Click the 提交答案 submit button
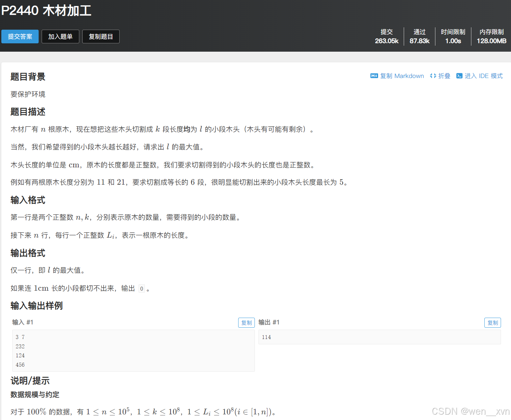Screen dimensions: 511x420 click(x=20, y=37)
